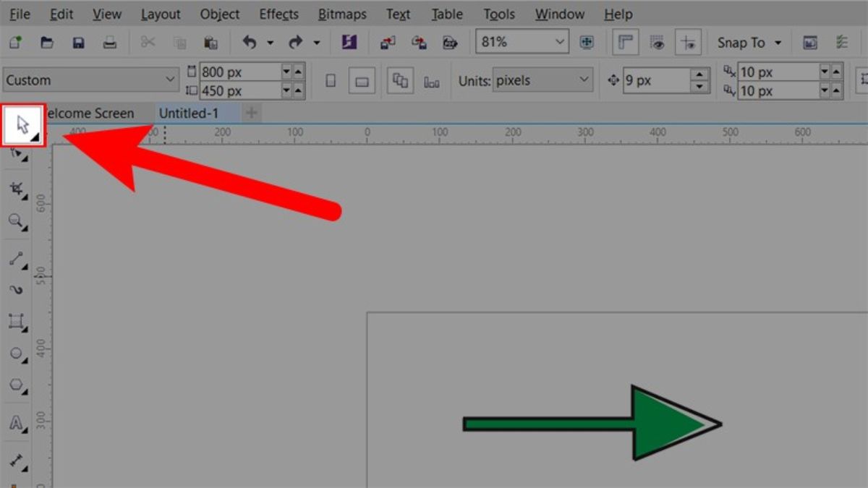
Task: Set page orientation to Landscape
Action: click(x=362, y=81)
